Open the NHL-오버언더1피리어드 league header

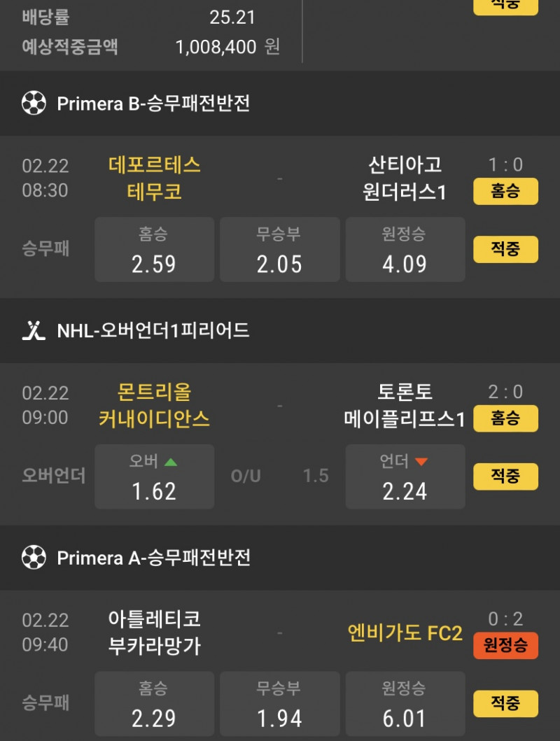(x=153, y=330)
